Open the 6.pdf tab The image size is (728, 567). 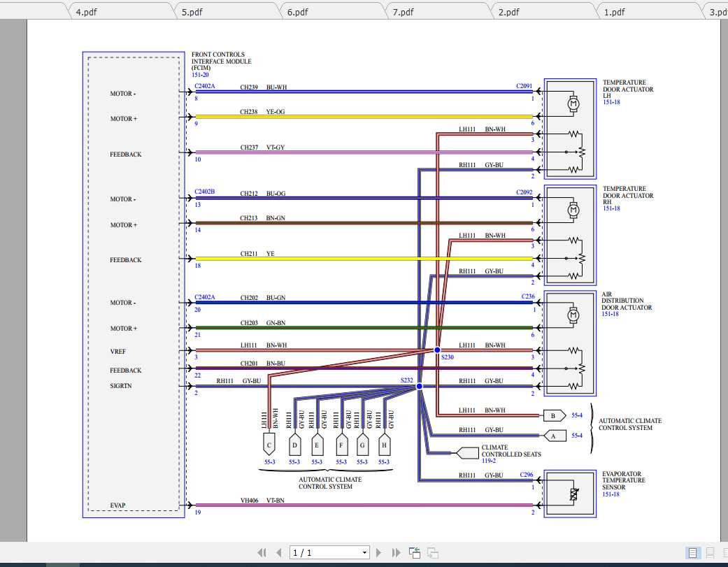[298, 12]
